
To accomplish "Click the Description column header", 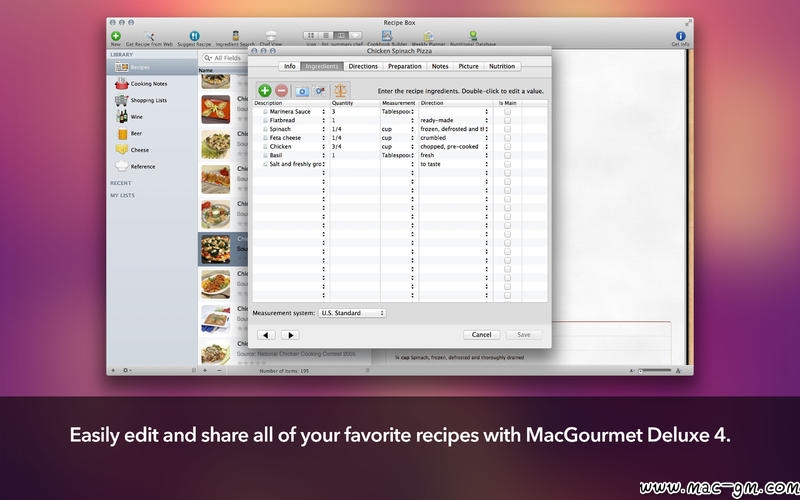I will click(x=291, y=103).
